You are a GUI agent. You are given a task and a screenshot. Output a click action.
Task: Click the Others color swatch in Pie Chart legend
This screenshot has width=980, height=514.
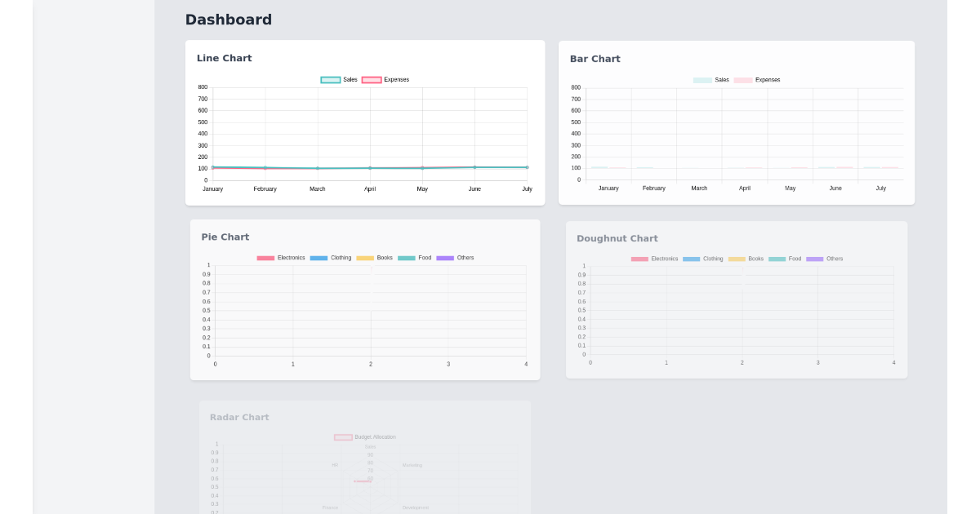point(443,257)
